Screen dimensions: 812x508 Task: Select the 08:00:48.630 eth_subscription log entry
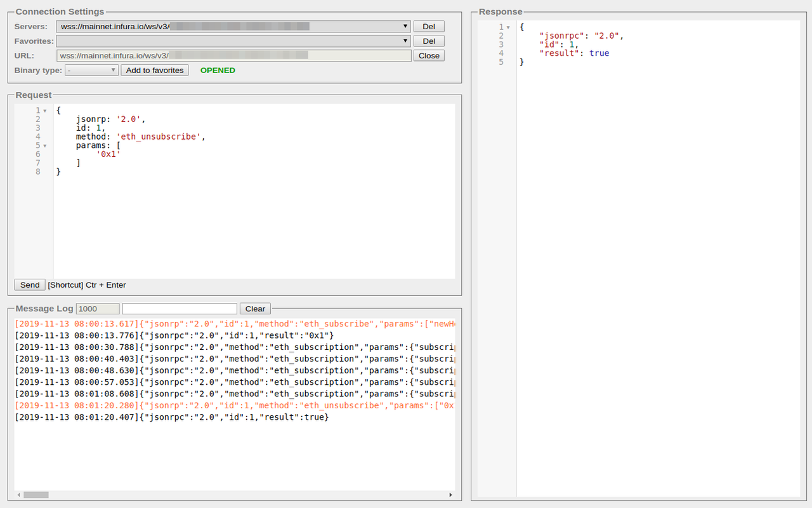235,370
